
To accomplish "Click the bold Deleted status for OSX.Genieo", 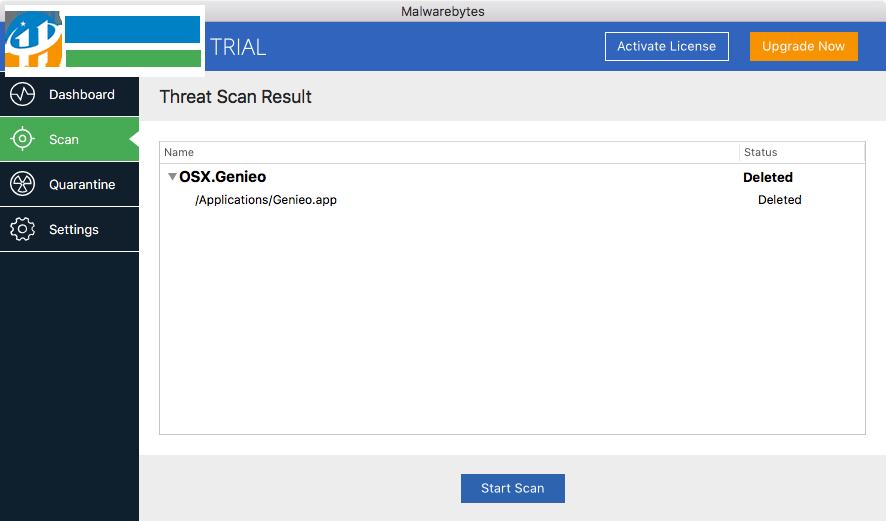I will point(768,177).
